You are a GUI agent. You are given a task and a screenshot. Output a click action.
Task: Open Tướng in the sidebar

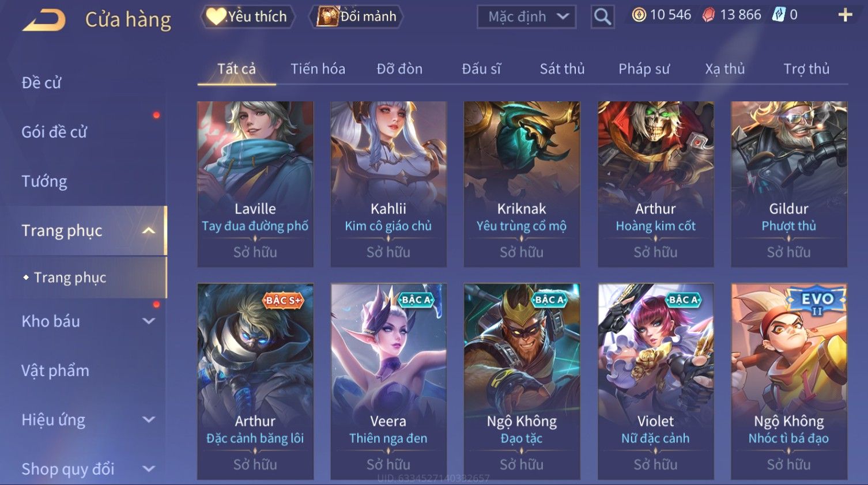[44, 181]
